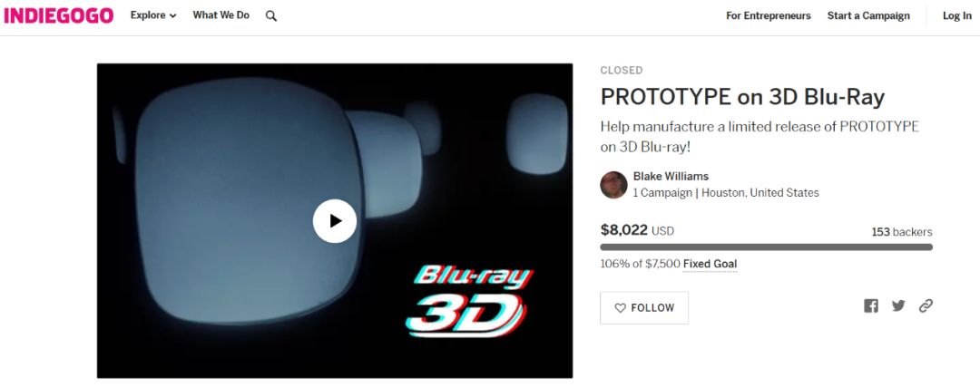
Task: Open For Entrepreneurs page
Action: [769, 16]
